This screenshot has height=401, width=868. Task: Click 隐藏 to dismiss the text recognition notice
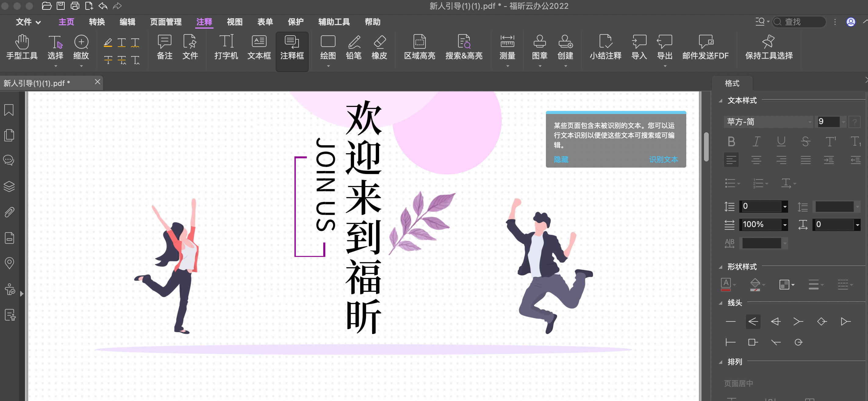click(560, 159)
